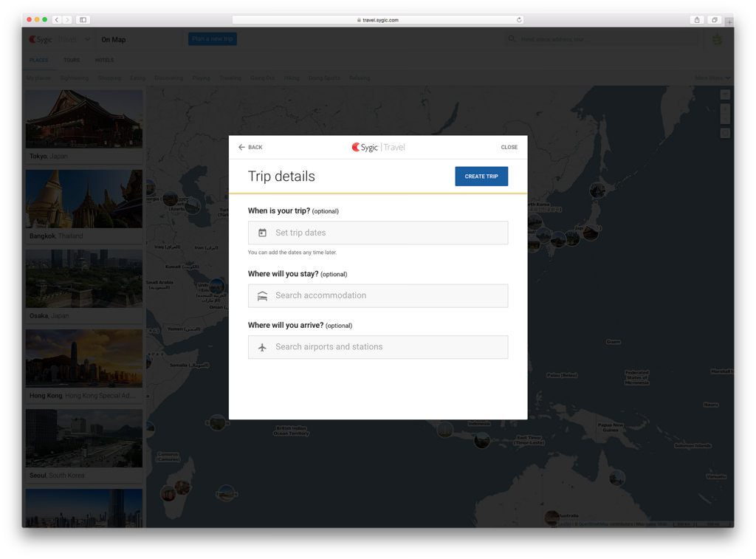Show all tabs in Safari
The width and height of the screenshot is (756, 559).
pos(715,20)
